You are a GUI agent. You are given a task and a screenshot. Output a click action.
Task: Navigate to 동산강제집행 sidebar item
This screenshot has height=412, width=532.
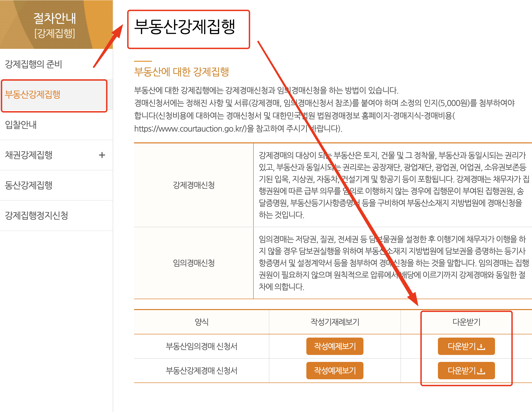pos(29,185)
